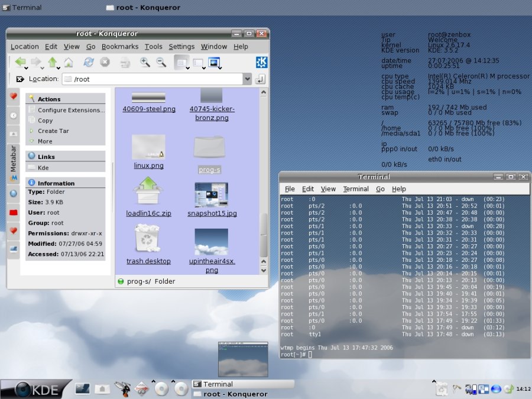Viewport: 532px width, 399px height.
Task: Open the History clock sidebar tab
Action: (13, 116)
